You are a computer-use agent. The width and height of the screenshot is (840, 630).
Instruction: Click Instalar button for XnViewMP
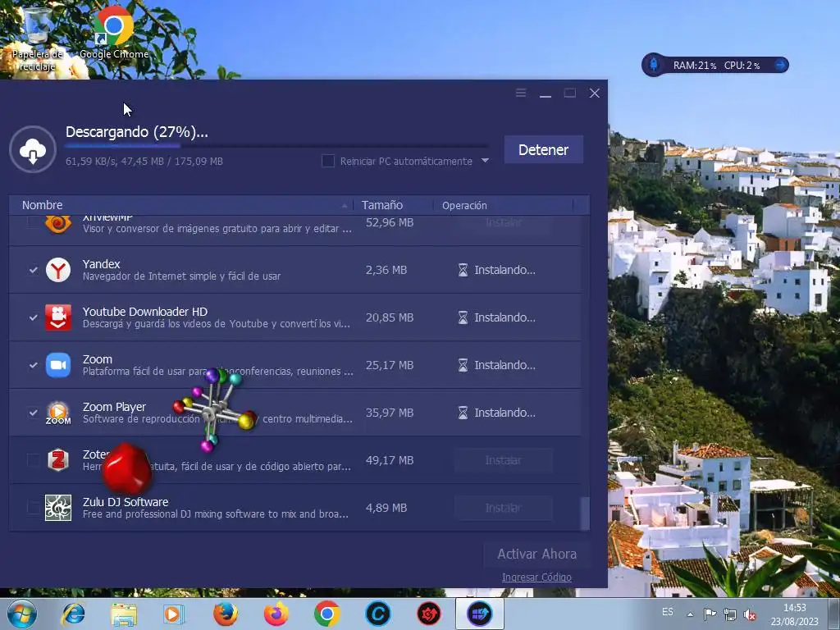tap(503, 222)
